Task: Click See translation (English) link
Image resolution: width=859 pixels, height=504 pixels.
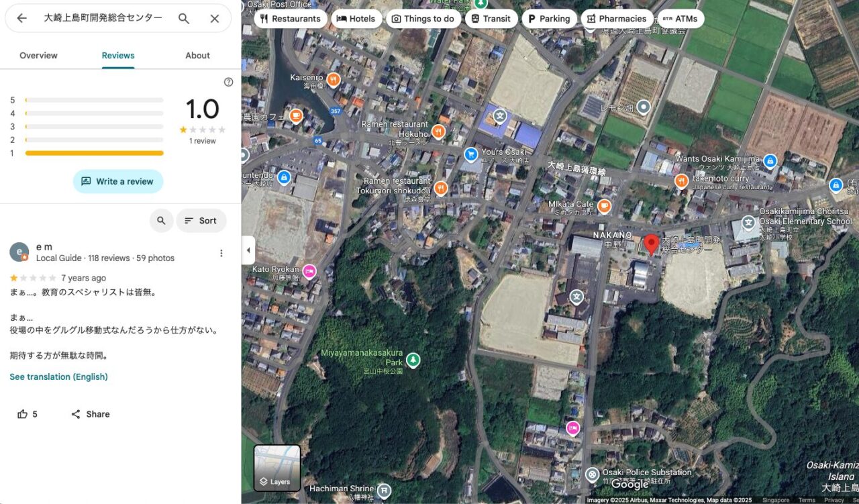Action: point(59,376)
